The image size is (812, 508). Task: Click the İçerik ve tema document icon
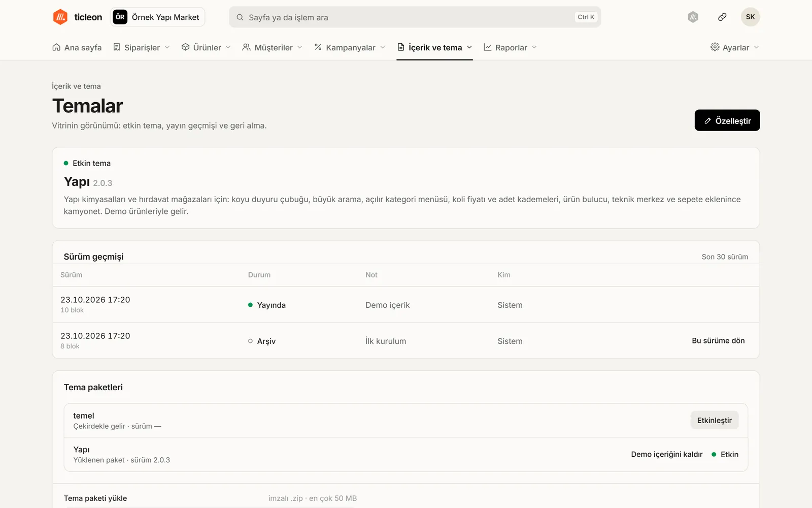pyautogui.click(x=401, y=47)
